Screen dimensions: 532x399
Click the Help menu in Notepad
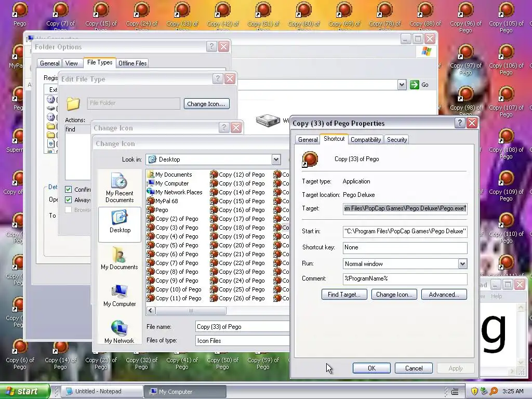point(496,296)
